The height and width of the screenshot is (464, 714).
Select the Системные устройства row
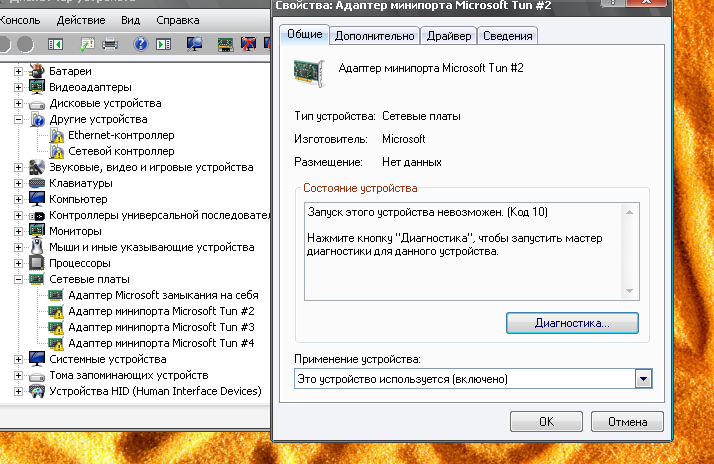click(x=107, y=359)
